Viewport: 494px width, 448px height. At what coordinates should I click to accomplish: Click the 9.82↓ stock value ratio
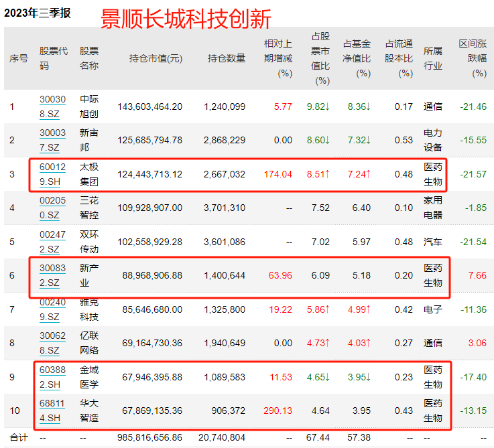[x=318, y=106]
